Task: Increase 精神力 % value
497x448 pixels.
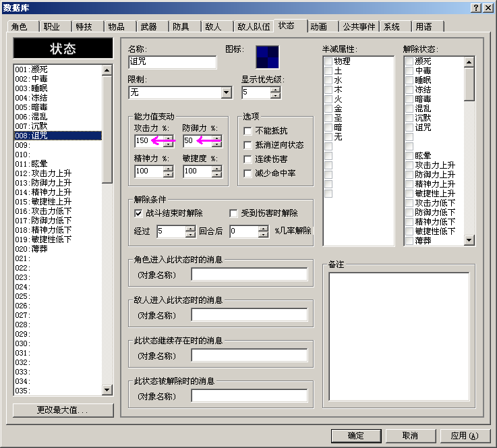Action: click(x=169, y=169)
